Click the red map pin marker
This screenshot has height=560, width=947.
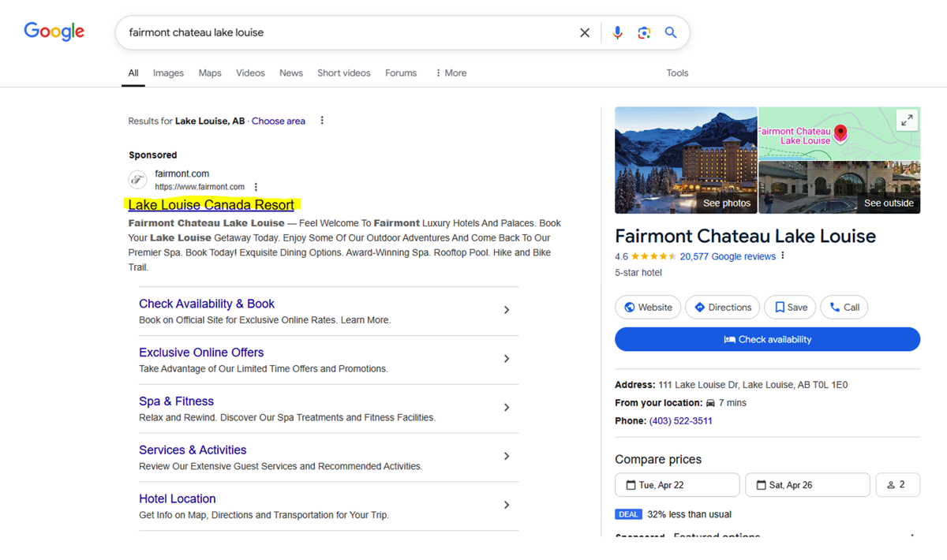click(x=840, y=133)
